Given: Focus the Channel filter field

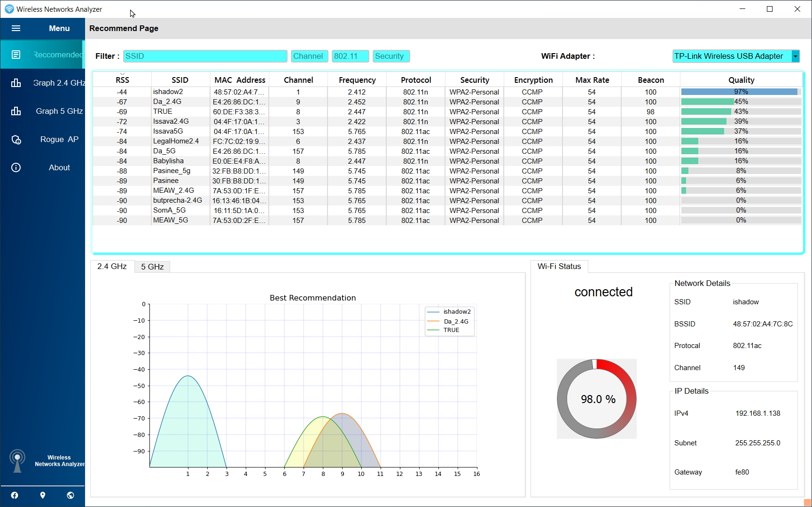Looking at the screenshot, I should click(x=309, y=56).
